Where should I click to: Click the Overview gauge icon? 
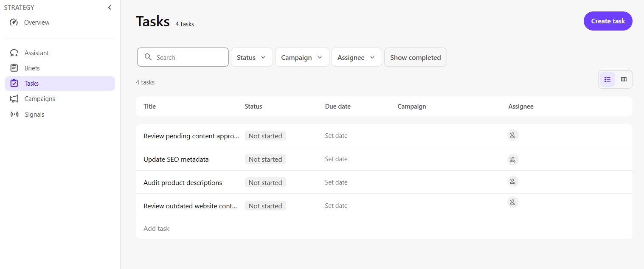(x=14, y=22)
